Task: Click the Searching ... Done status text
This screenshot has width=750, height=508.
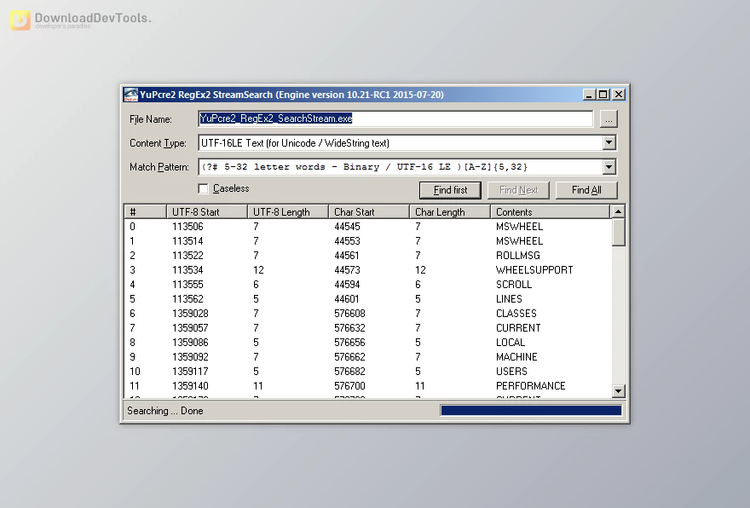Action: pyautogui.click(x=165, y=411)
